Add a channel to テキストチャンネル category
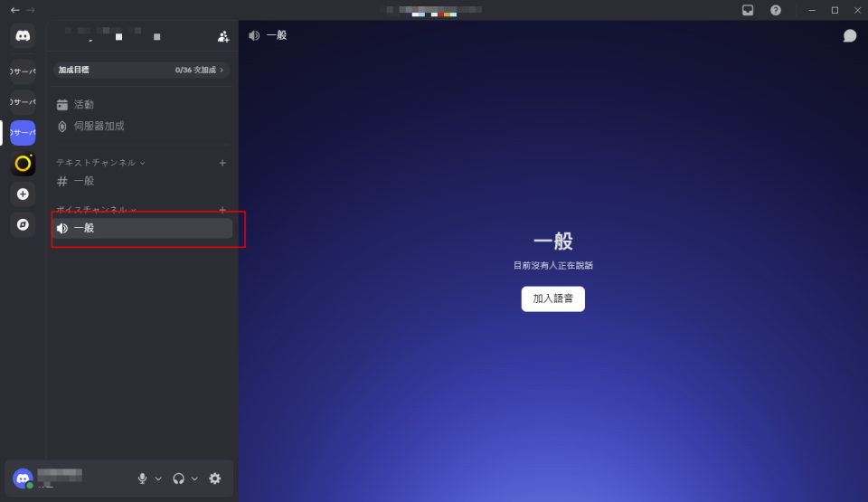Viewport: 868px width, 502px height. click(222, 163)
